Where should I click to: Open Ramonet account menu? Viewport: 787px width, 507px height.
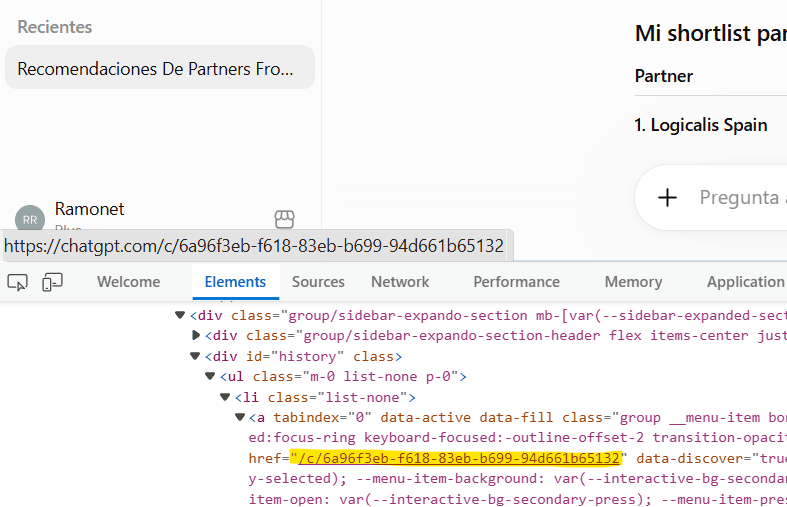tap(89, 209)
